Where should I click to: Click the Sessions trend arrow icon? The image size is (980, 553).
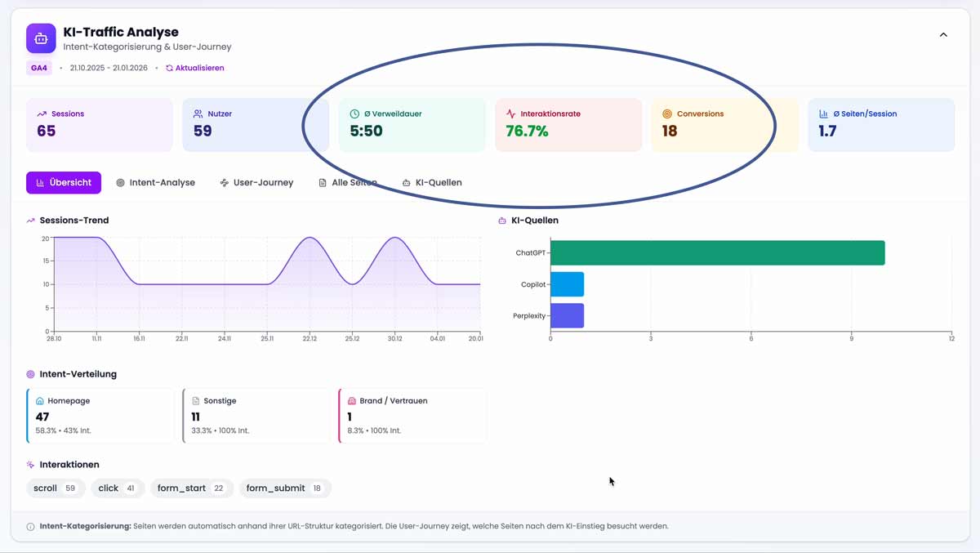[x=42, y=114]
